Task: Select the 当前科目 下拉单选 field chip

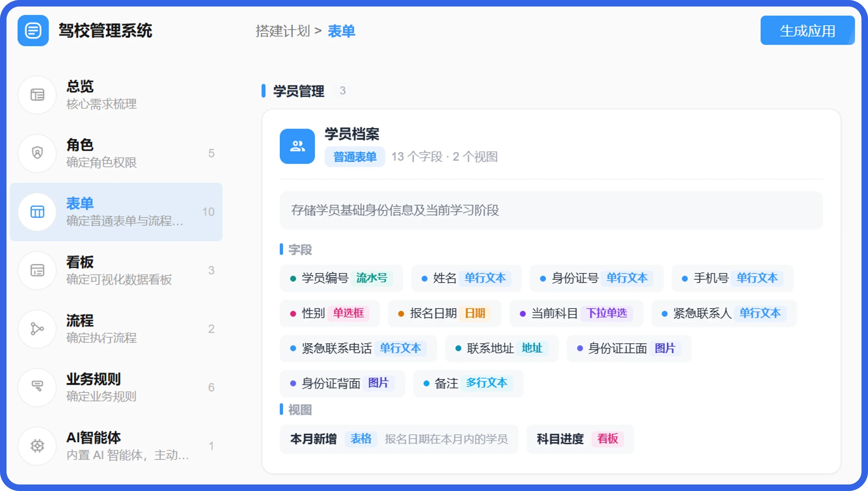Action: (576, 313)
